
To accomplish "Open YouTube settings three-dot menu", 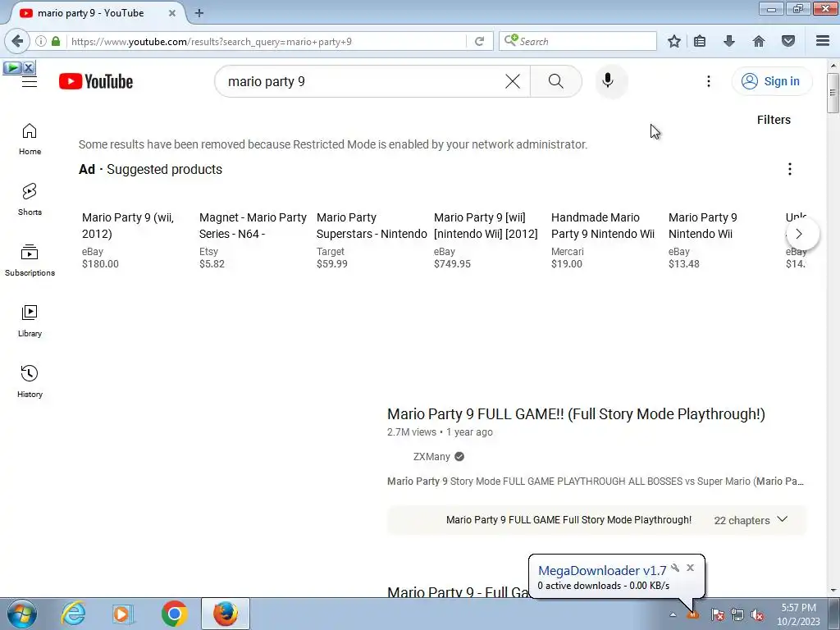I will [708, 81].
